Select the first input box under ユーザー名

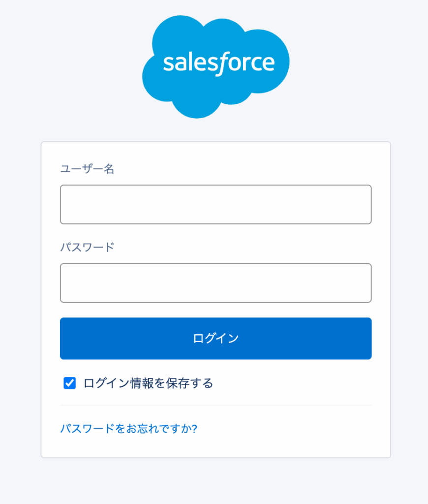(215, 204)
